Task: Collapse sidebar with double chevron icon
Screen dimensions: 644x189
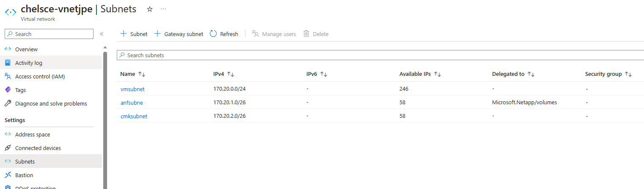Action: [x=102, y=34]
